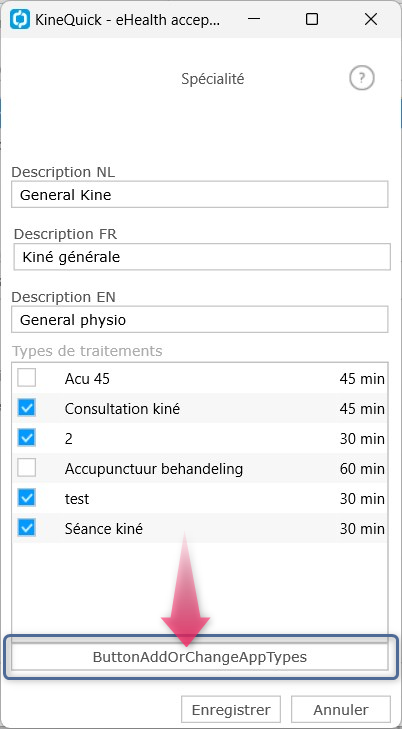Click into the Description EN field
Viewport: 402px width, 729px height.
(x=200, y=319)
